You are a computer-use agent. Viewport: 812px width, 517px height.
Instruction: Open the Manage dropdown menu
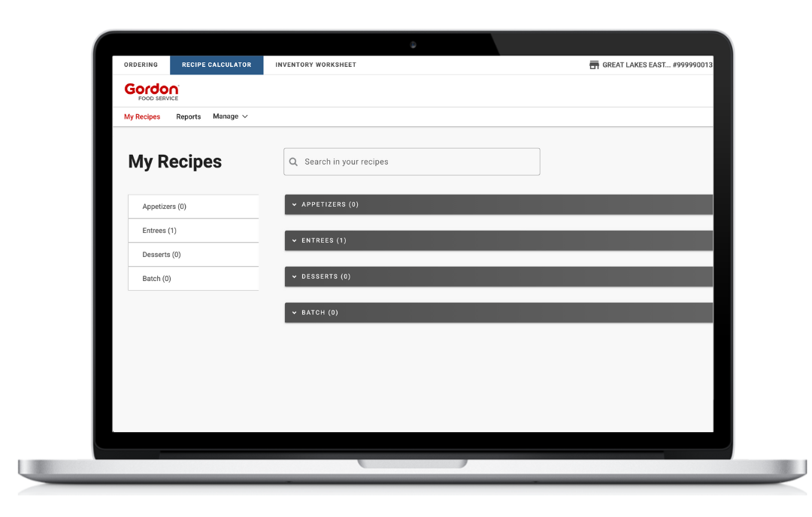coord(230,116)
